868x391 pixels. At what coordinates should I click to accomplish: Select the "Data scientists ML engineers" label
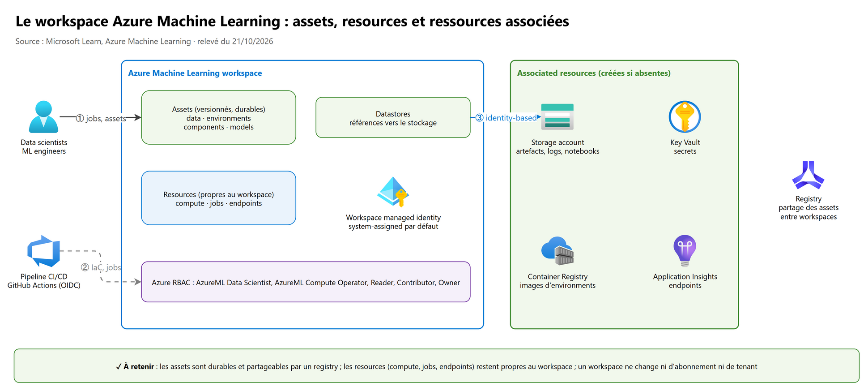coord(44,147)
